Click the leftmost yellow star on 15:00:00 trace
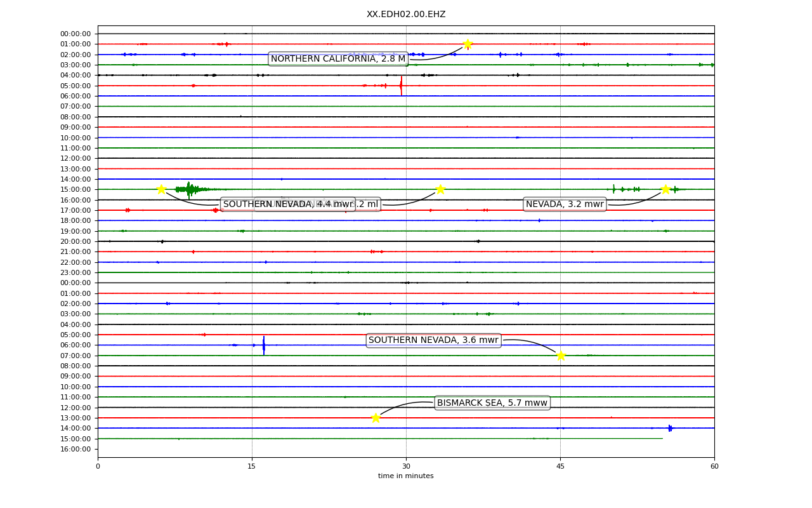812x508 pixels. pos(161,189)
